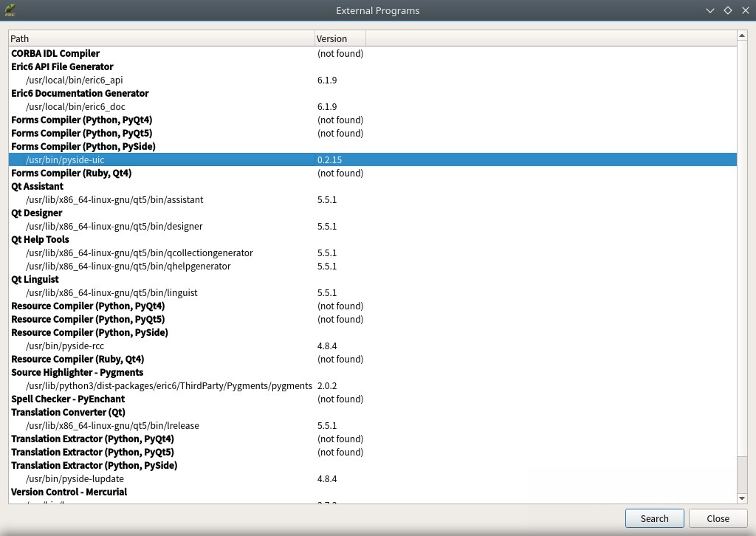Select the /usr/bin/pyside-lupdate row
The width and height of the screenshot is (756, 536).
(x=373, y=479)
